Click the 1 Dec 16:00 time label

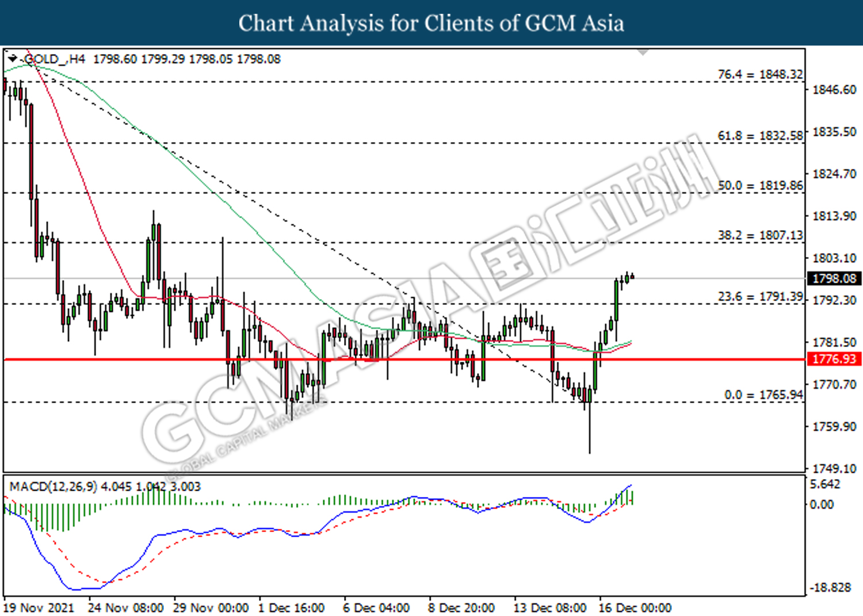(x=291, y=607)
